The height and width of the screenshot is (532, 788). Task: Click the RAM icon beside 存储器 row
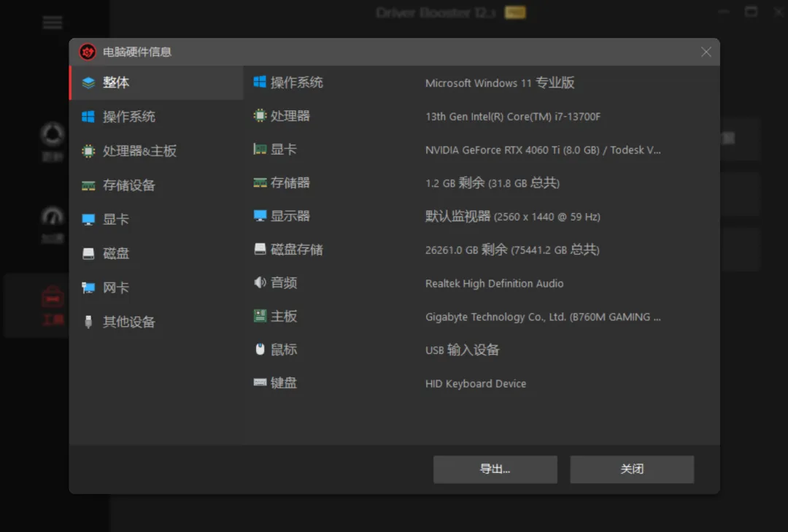click(x=260, y=182)
